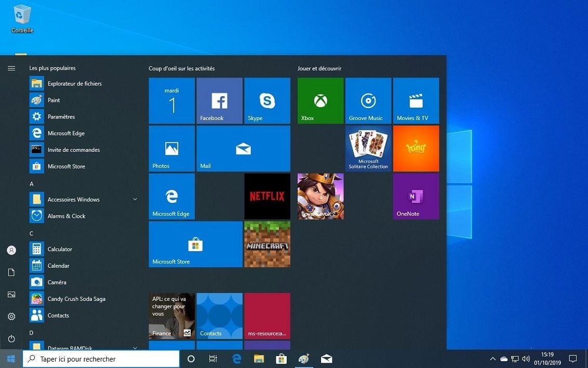The width and height of the screenshot is (588, 368).
Task: Open the Photos tile
Action: point(172,149)
